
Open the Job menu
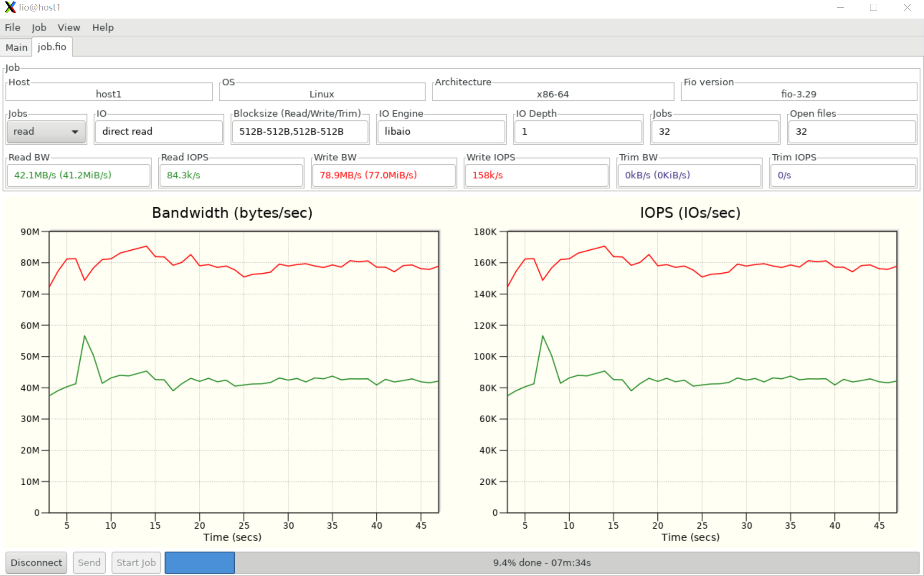[x=39, y=28]
